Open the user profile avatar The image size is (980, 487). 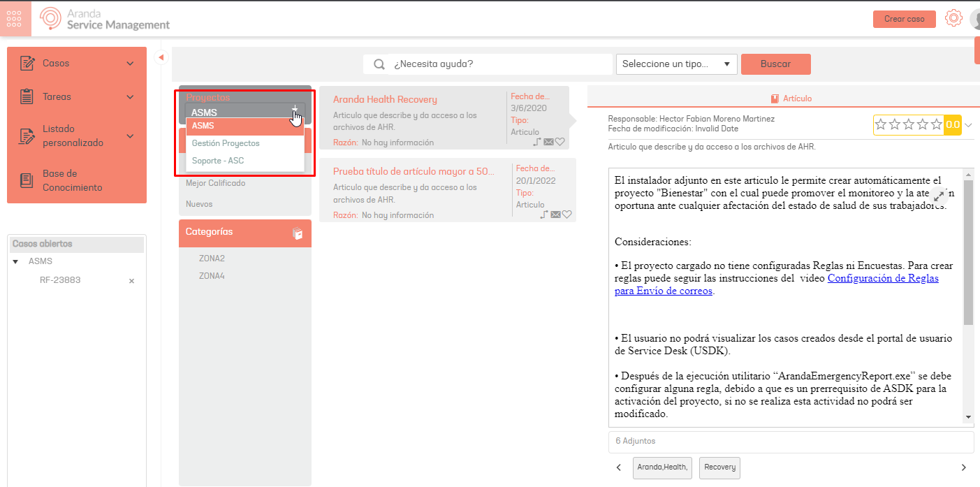pos(975,19)
